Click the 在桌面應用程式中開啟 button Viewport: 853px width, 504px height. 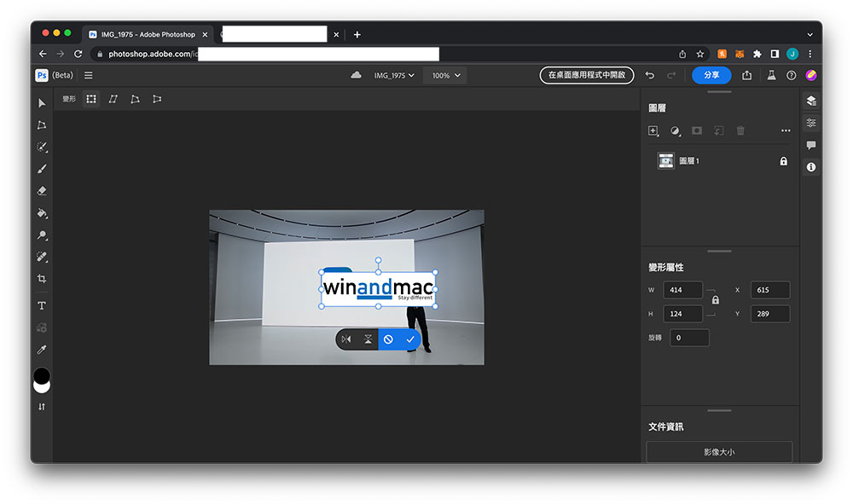pos(587,75)
